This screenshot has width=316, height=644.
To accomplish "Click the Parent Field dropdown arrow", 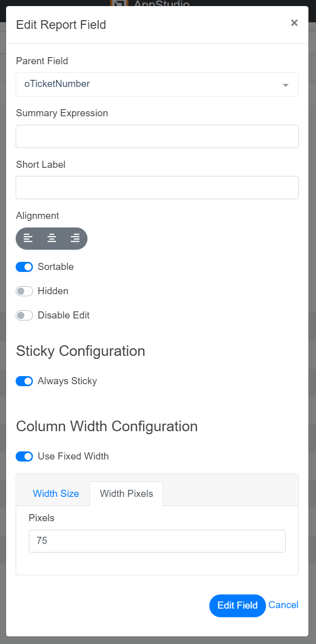I will click(x=286, y=85).
